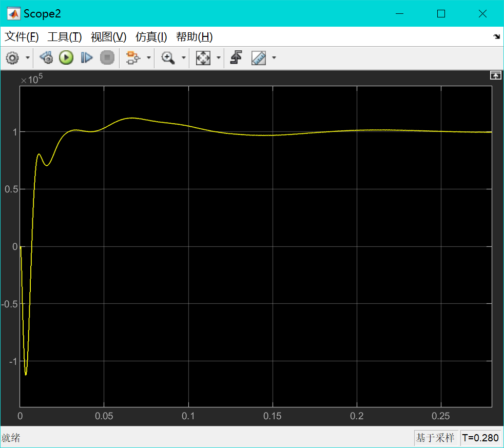Open the cursor measurements ruler tool
The height and width of the screenshot is (448, 504).
pyautogui.click(x=259, y=58)
